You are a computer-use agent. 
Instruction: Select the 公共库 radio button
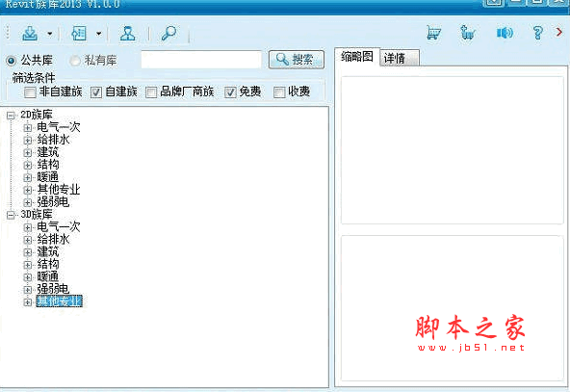(12, 61)
